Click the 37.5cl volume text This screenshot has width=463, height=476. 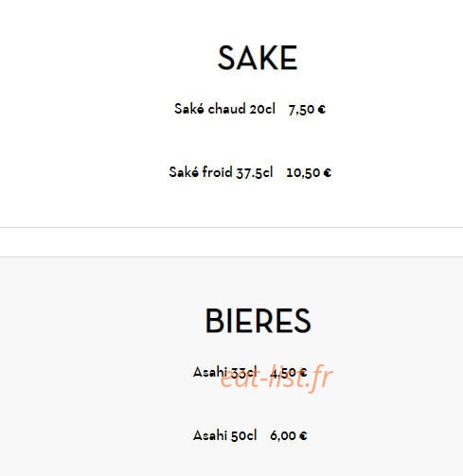[255, 173]
